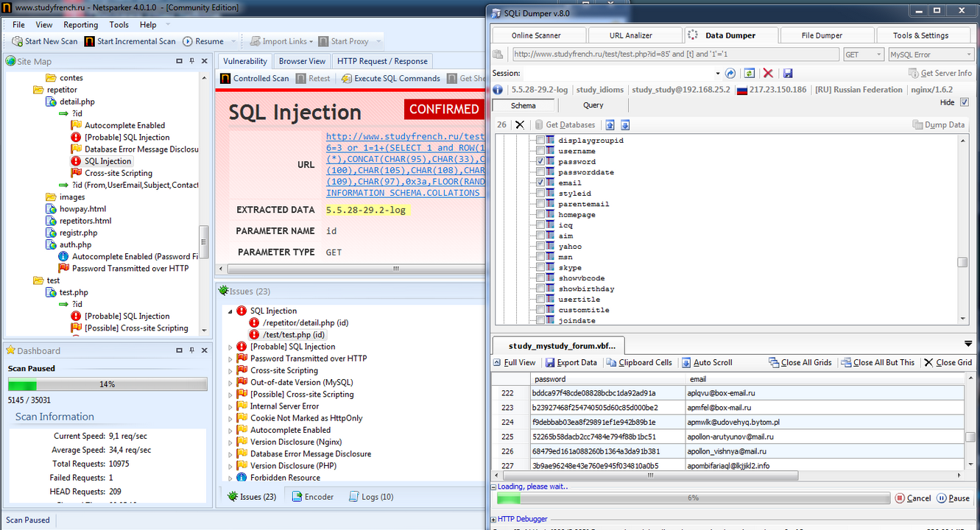Click the paste icon left of URL field
The image size is (980, 530).
coord(498,54)
